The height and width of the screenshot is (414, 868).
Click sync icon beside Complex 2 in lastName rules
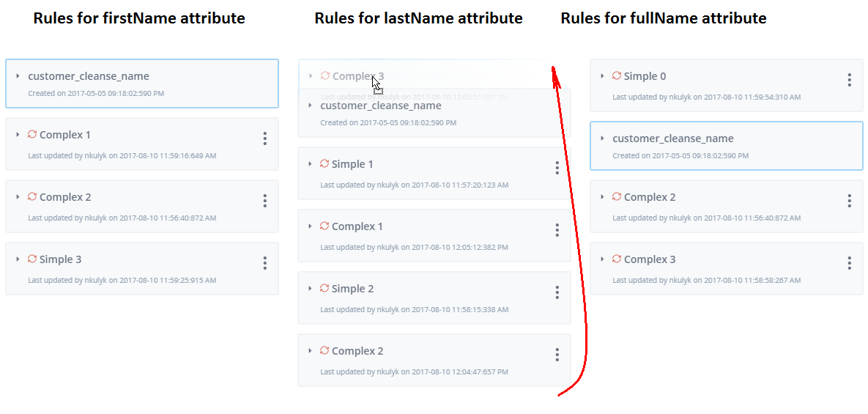tap(324, 351)
